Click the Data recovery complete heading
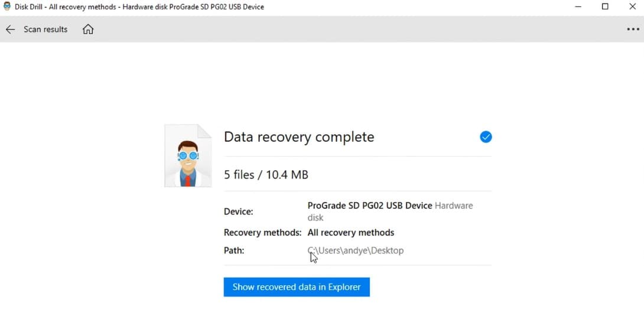The width and height of the screenshot is (644, 329). click(x=299, y=137)
